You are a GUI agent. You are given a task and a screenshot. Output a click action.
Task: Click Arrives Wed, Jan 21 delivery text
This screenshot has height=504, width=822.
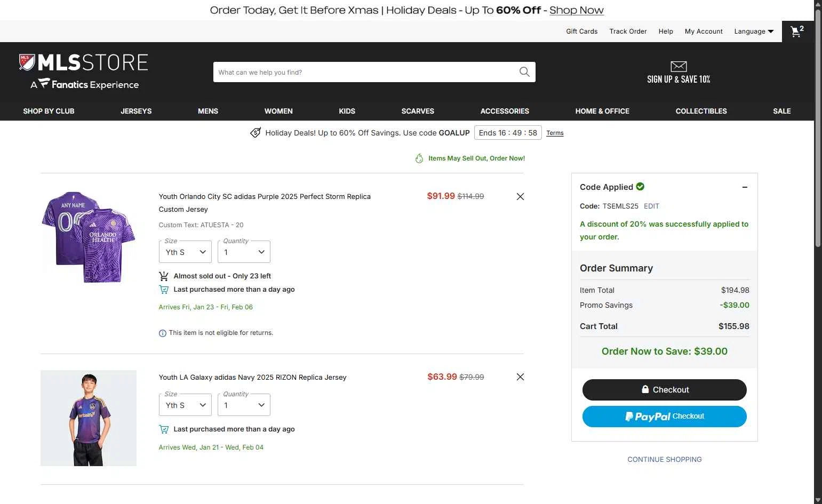[x=211, y=447]
